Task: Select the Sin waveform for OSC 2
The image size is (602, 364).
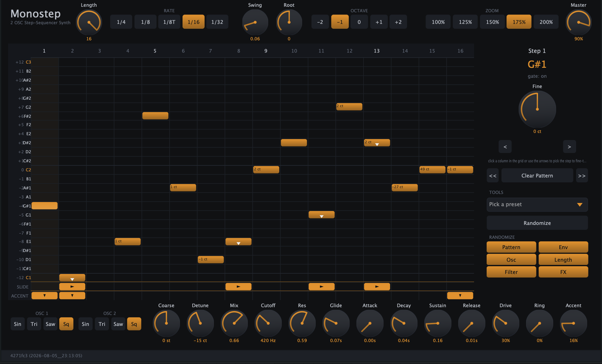Action: pos(85,324)
